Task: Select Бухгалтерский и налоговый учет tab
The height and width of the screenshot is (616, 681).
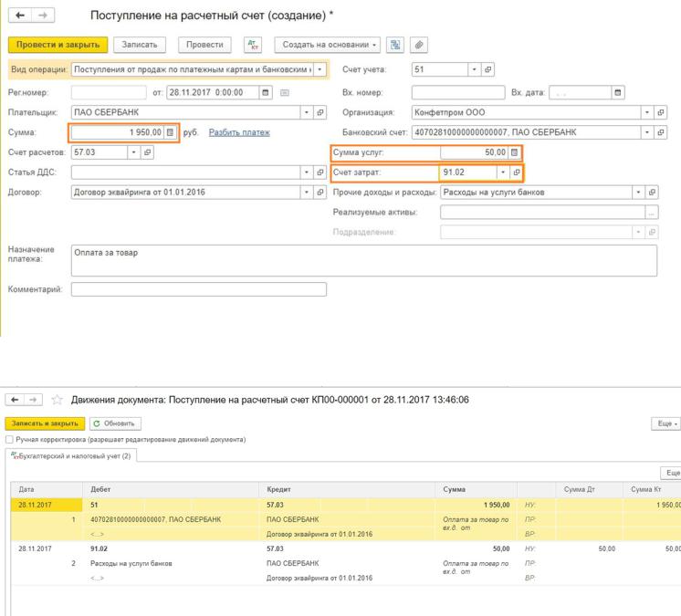Action: pos(71,456)
